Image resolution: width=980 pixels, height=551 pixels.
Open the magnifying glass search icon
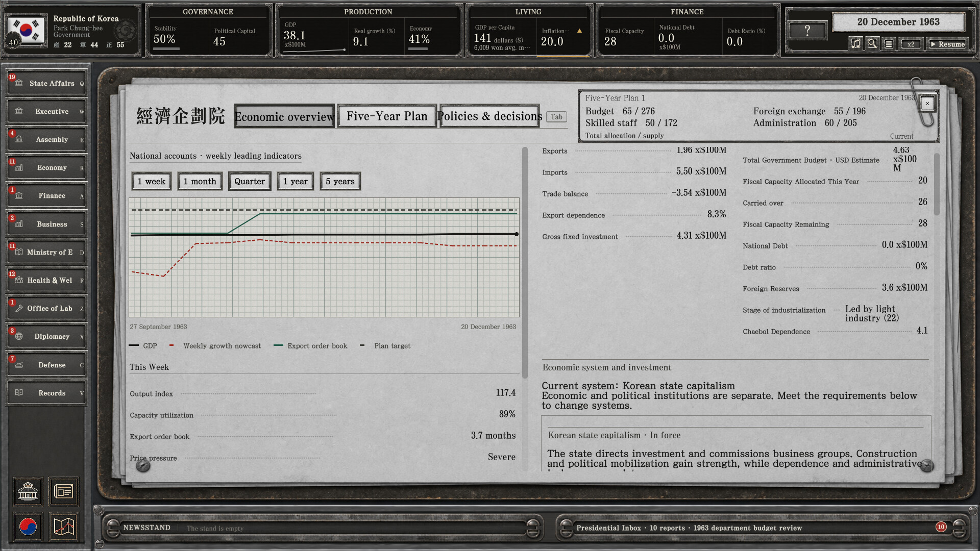(x=872, y=44)
